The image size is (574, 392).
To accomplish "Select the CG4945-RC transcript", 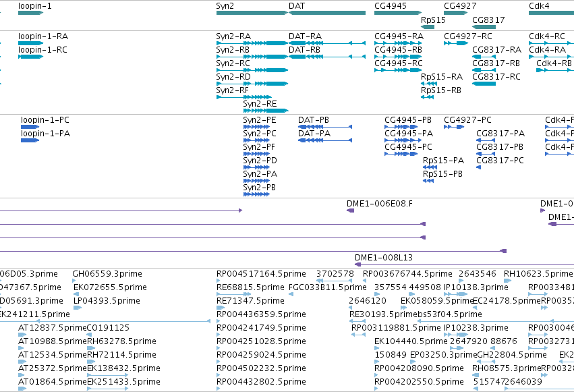I will tap(398, 70).
